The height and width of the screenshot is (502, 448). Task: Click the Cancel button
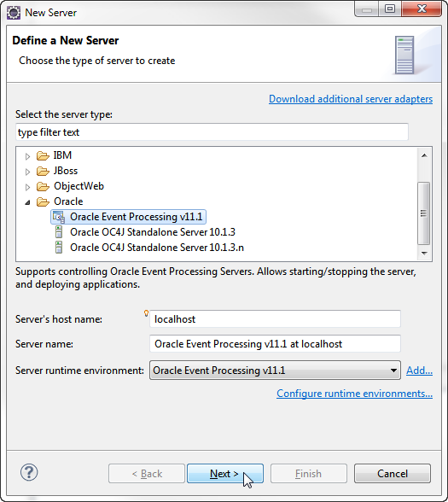pos(393,474)
